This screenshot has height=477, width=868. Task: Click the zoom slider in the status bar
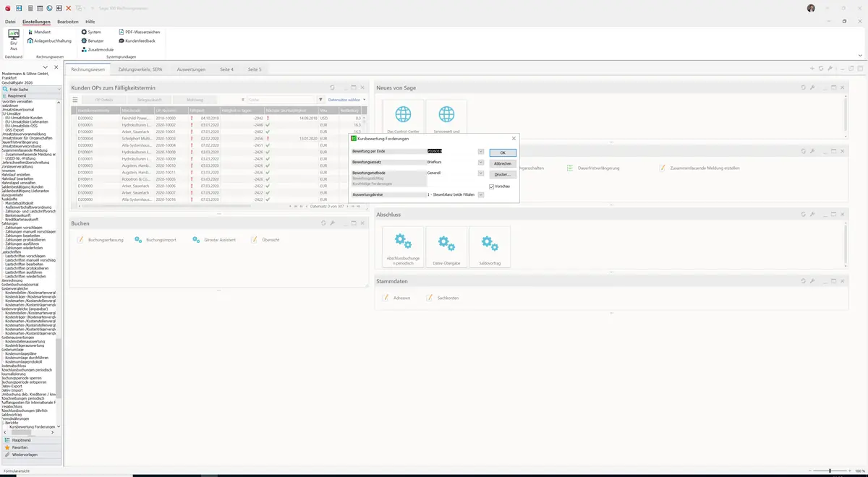coord(830,471)
